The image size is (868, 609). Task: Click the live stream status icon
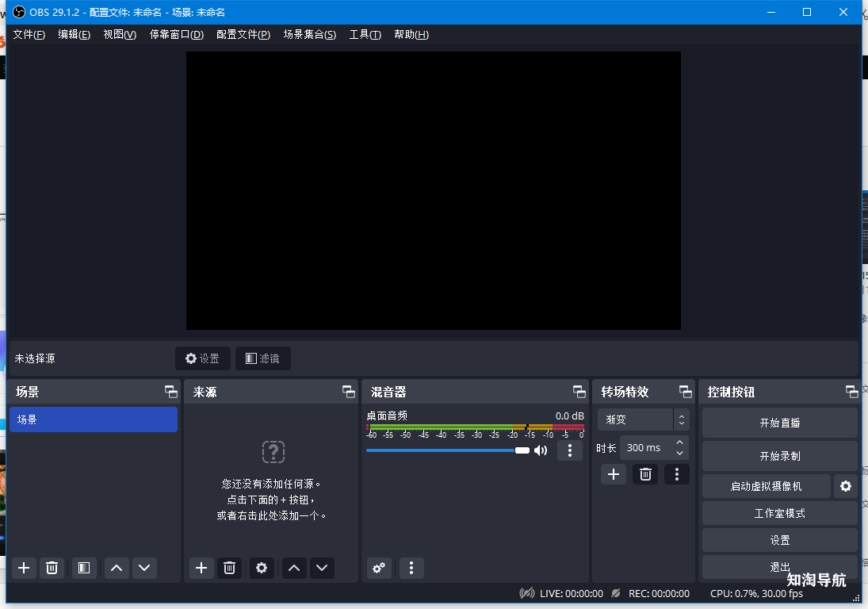click(x=527, y=593)
